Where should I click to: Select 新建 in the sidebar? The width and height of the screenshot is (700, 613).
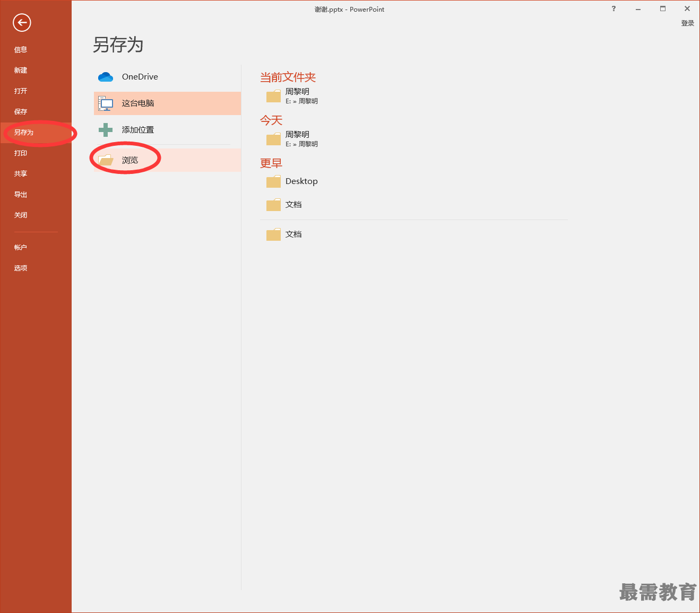tap(36, 71)
